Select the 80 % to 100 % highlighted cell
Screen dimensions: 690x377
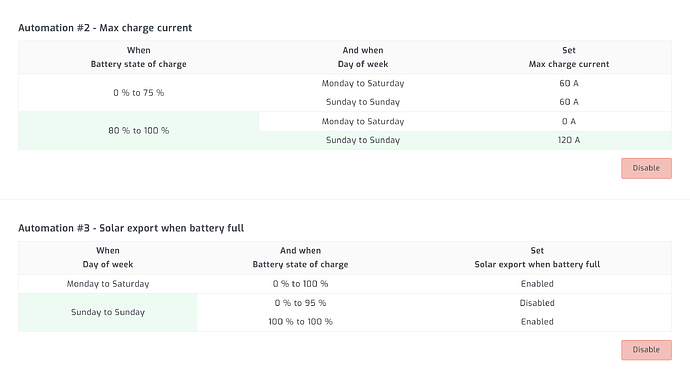point(139,131)
